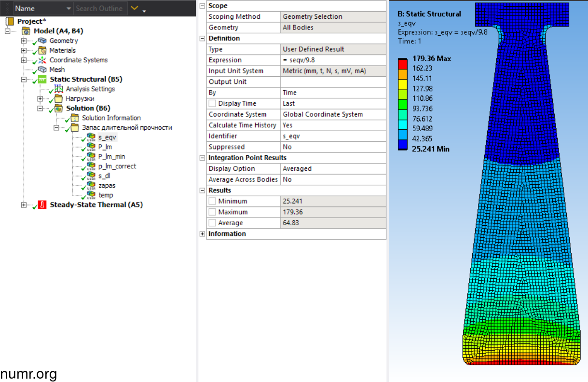
Task: Click the Materials icon in the outline
Action: pyautogui.click(x=42, y=51)
